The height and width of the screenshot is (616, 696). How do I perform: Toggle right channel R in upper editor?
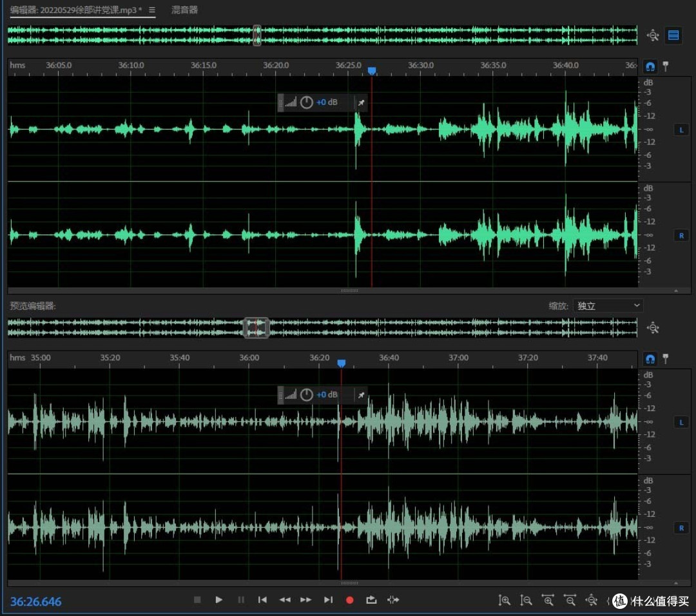681,236
